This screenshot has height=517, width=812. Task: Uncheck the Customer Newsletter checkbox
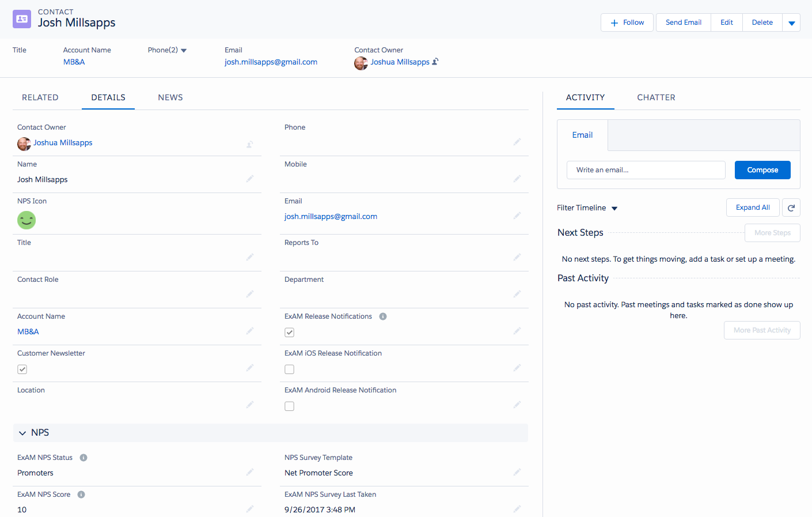(x=22, y=369)
